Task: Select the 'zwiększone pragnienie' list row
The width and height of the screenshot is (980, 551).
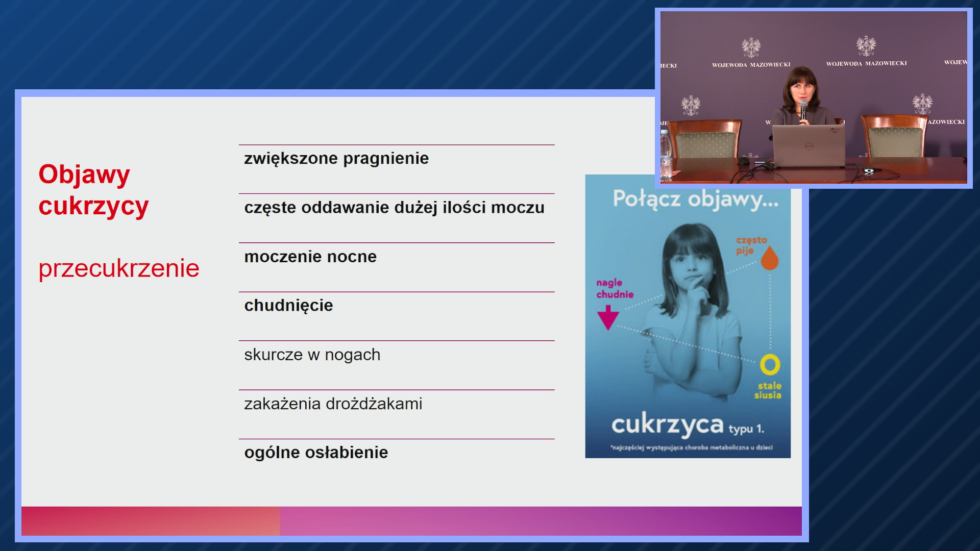Action: 336,159
